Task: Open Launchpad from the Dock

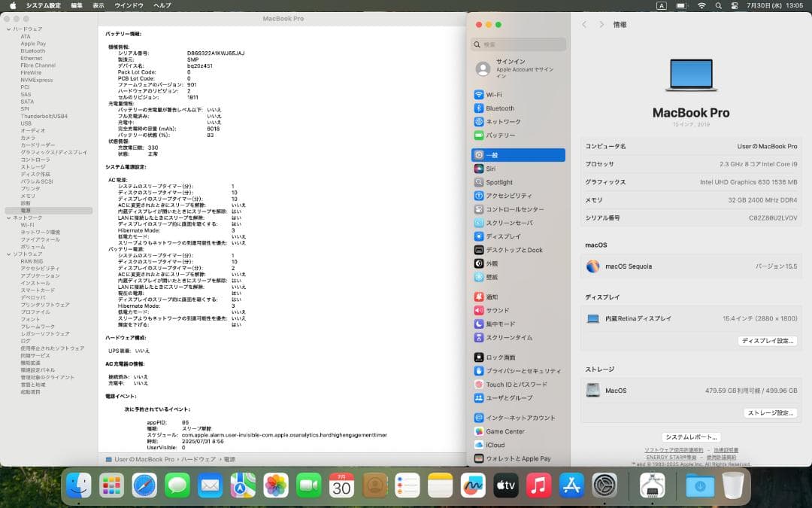Action: tap(111, 485)
